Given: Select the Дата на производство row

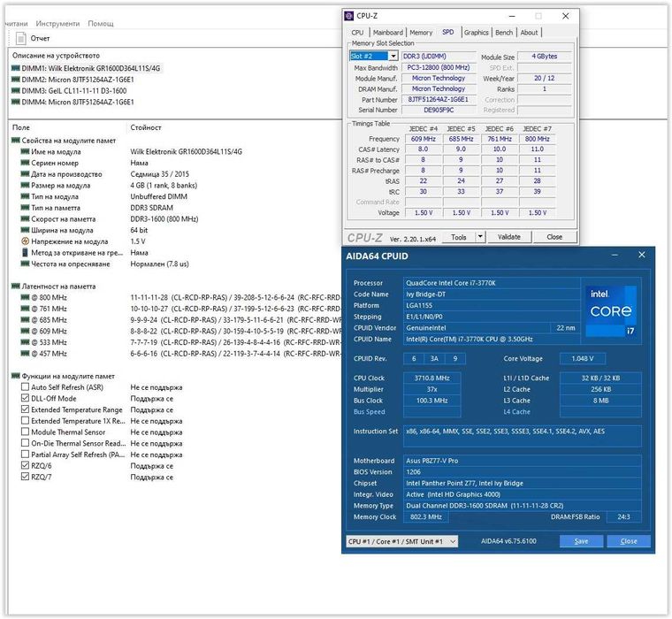Looking at the screenshot, I should 105,174.
